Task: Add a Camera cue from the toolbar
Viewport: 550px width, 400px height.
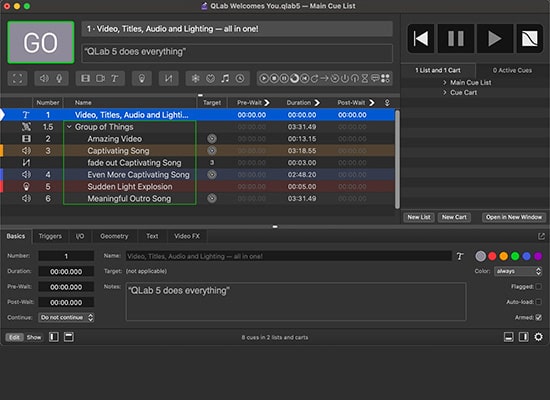Action: click(x=100, y=78)
